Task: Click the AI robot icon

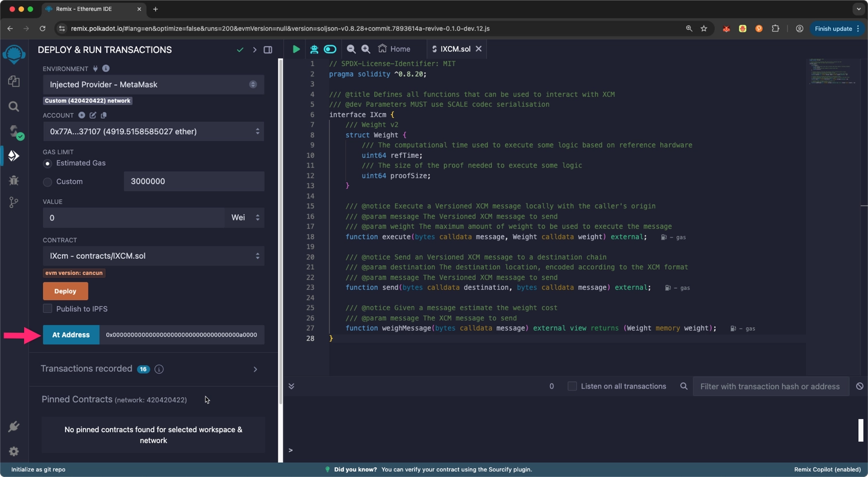Action: click(314, 49)
